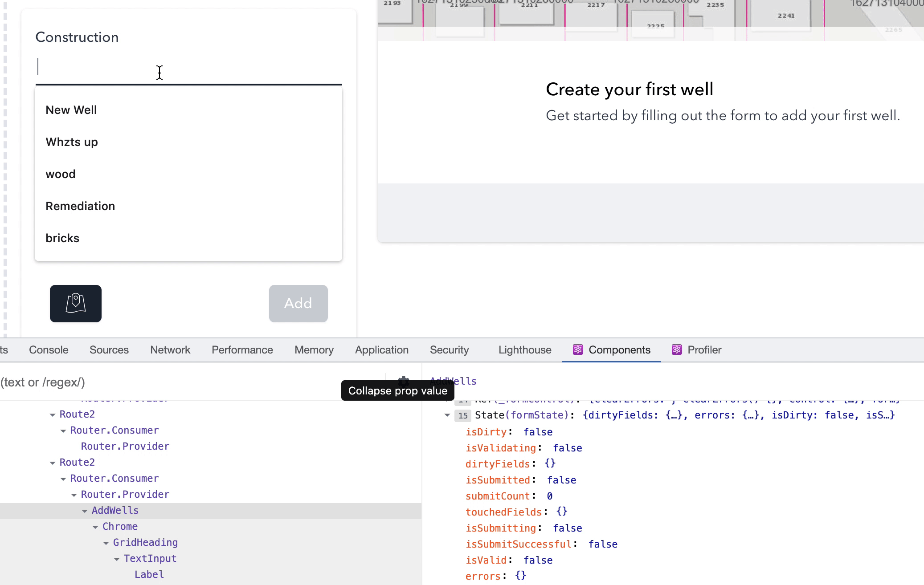924x585 pixels.
Task: Collapse the TextInput component node
Action: coord(117,559)
